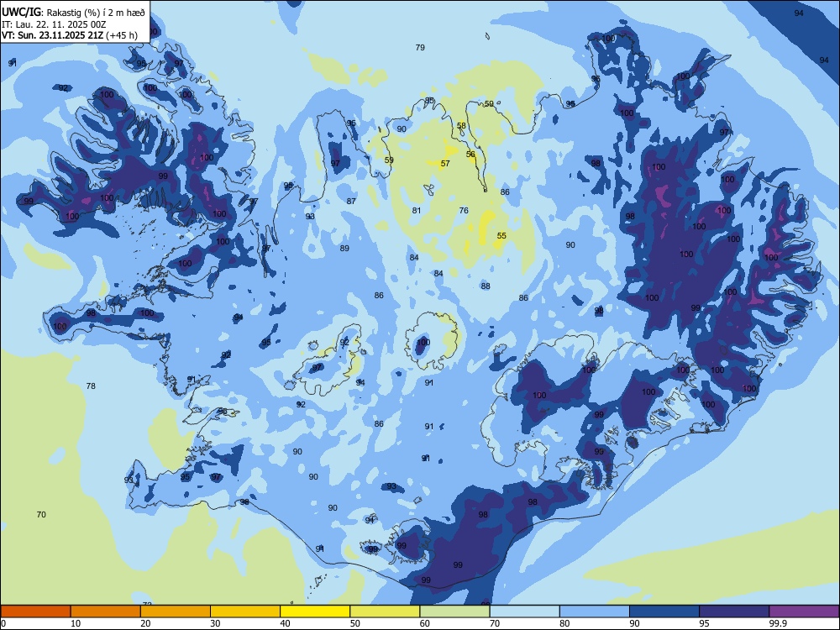Click the humidity value '85' on the map

click(x=429, y=101)
